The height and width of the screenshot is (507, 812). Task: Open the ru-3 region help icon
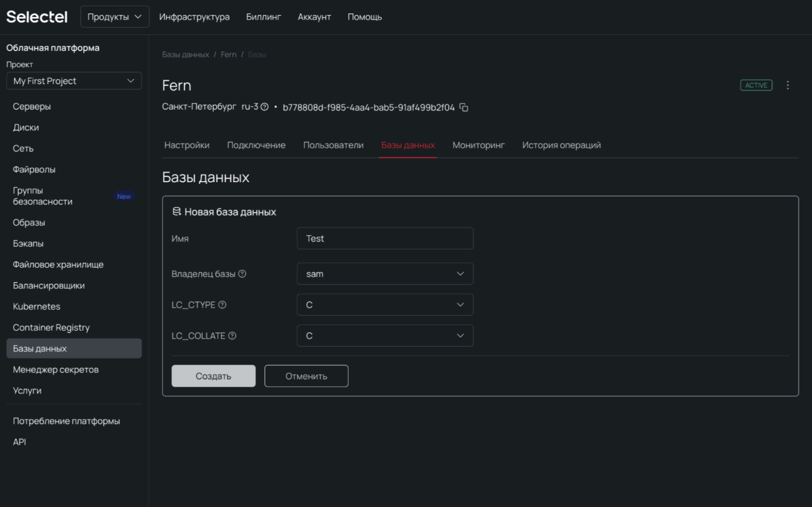tap(264, 107)
